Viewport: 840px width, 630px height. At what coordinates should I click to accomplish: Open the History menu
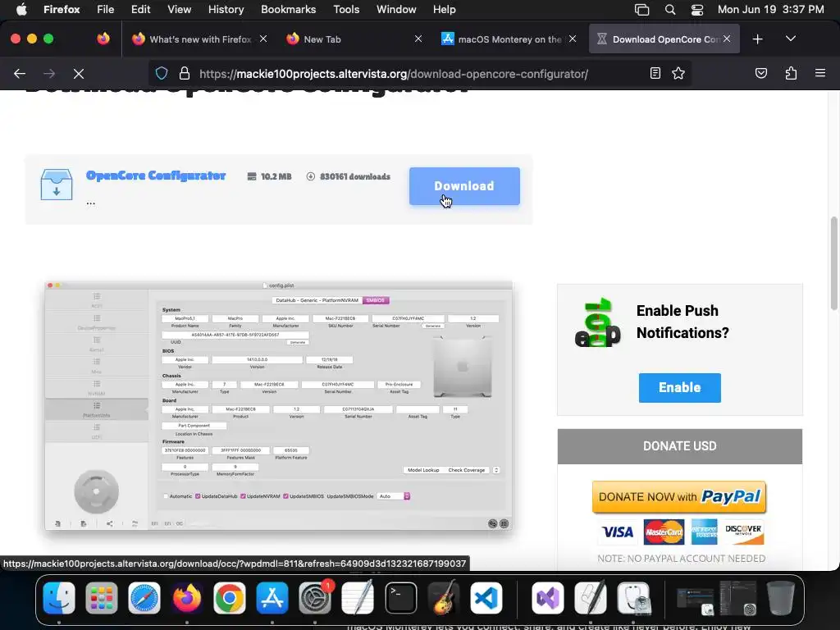tap(226, 10)
